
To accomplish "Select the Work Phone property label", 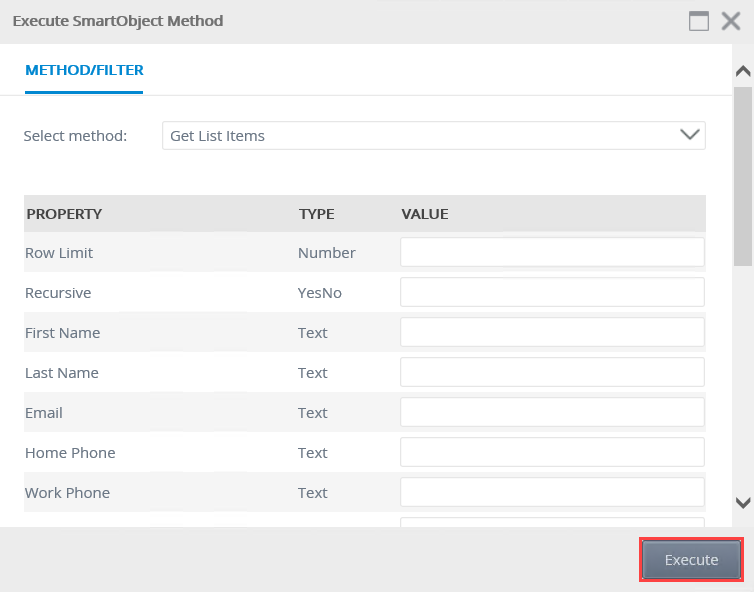I will [67, 492].
